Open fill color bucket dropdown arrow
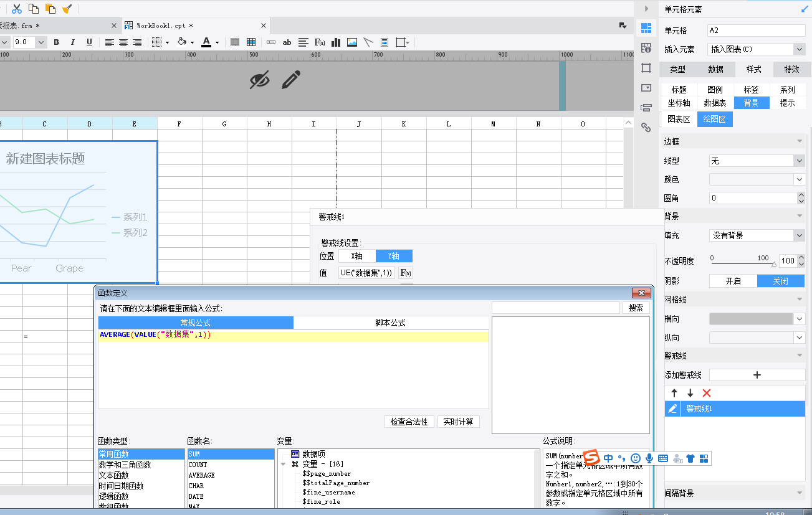The image size is (812, 515). [x=192, y=43]
